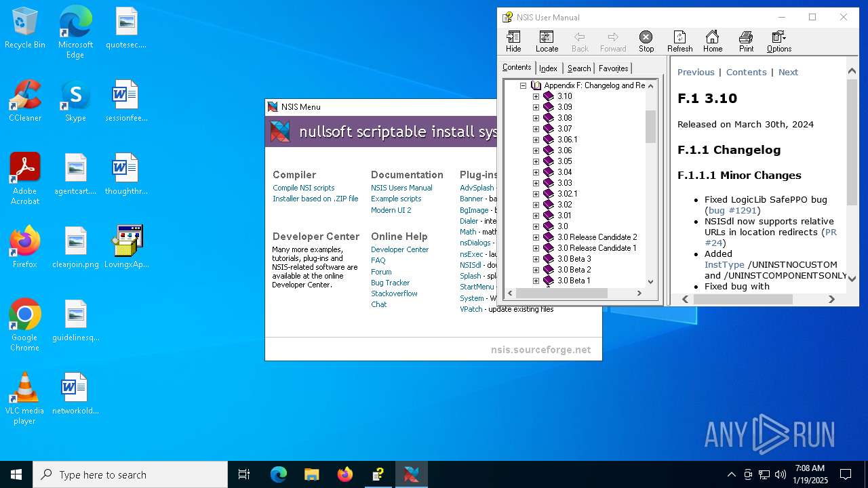Follow the Previous link in the manual

tap(696, 73)
